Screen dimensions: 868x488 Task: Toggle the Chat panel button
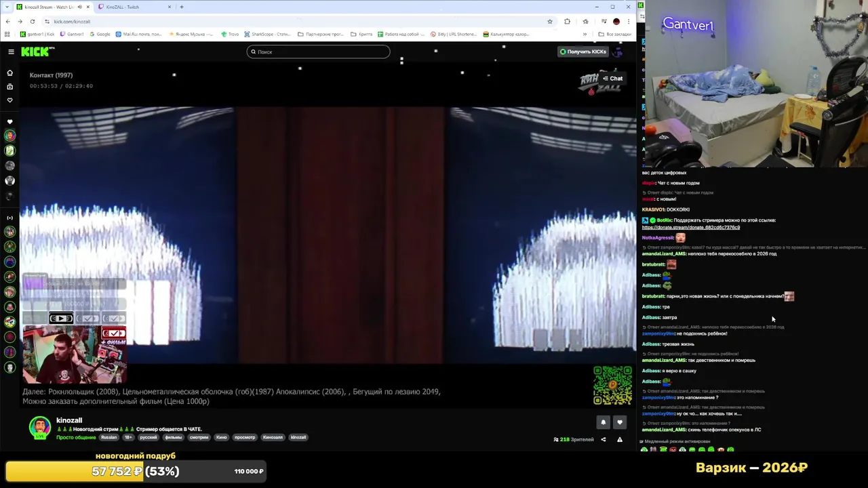click(x=612, y=79)
